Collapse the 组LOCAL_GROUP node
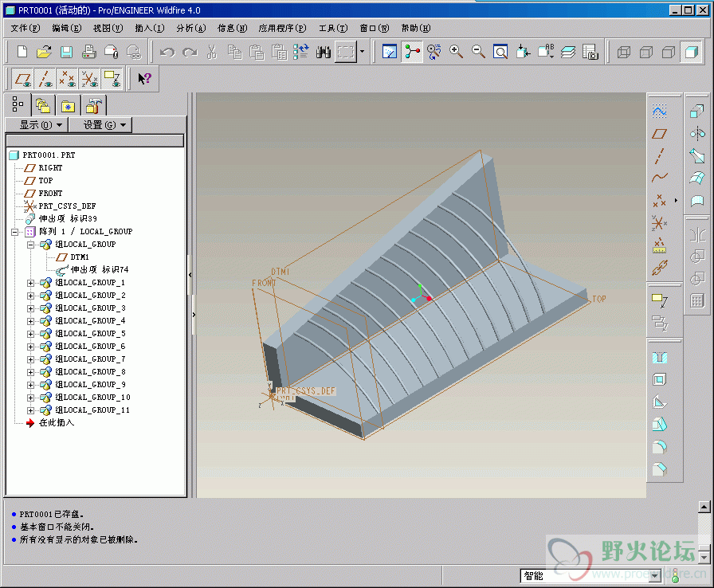 tap(30, 245)
